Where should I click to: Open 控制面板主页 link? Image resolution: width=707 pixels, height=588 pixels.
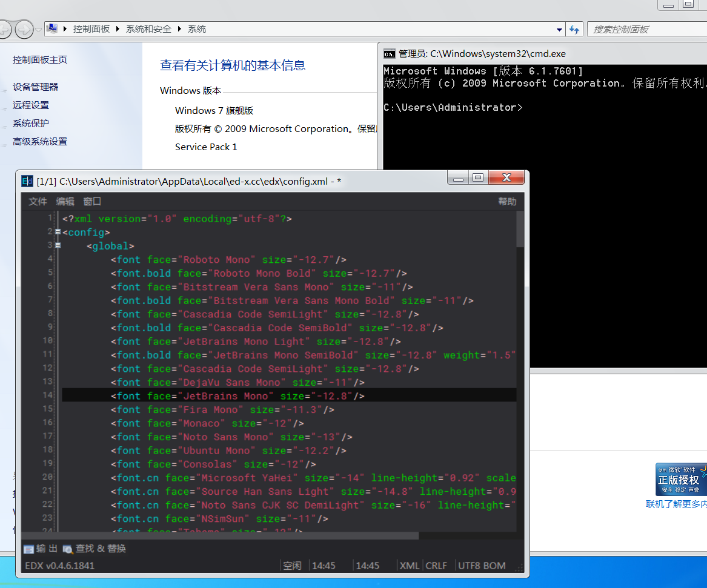(x=39, y=59)
